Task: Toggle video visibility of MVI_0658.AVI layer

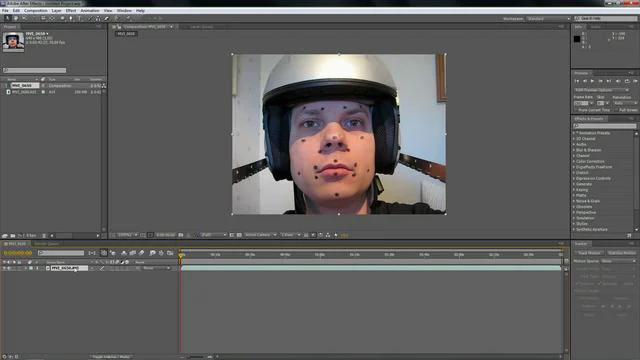Action: pos(4,268)
